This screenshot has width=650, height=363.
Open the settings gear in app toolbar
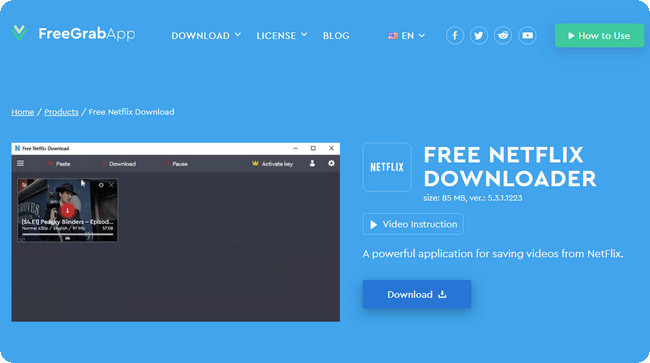point(331,164)
